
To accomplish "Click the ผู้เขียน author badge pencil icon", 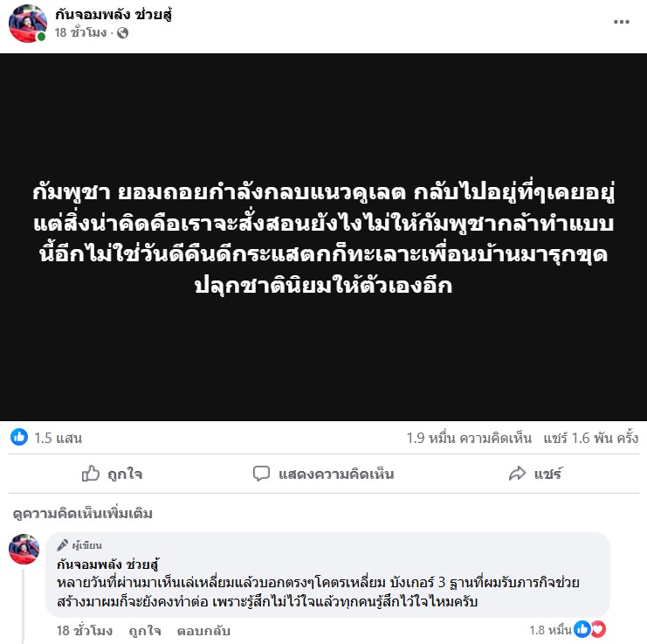I will pos(62,545).
